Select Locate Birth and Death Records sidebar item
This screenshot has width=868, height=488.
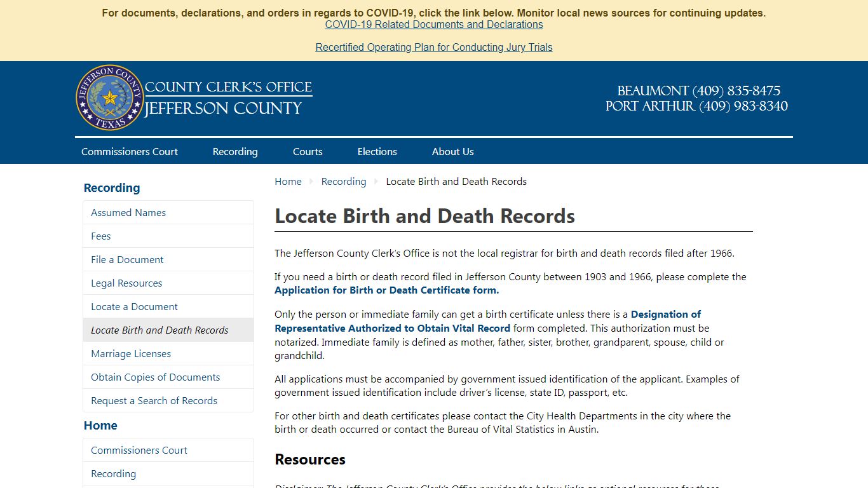tap(168, 330)
